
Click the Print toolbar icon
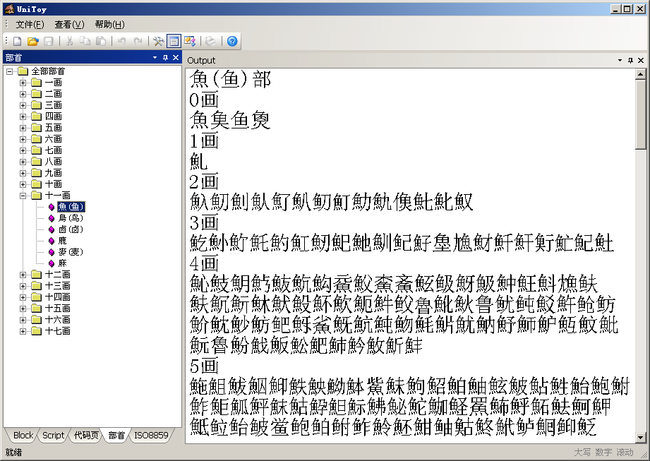pyautogui.click(x=211, y=41)
